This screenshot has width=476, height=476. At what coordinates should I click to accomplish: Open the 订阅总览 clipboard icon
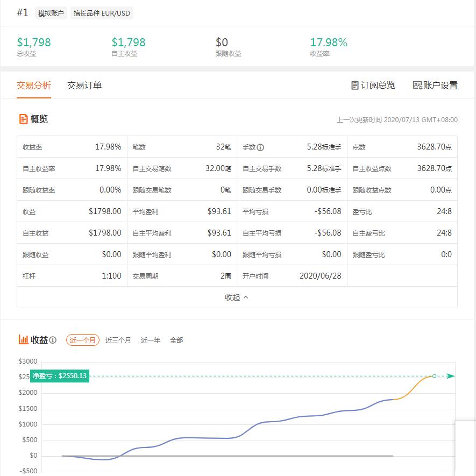(354, 86)
